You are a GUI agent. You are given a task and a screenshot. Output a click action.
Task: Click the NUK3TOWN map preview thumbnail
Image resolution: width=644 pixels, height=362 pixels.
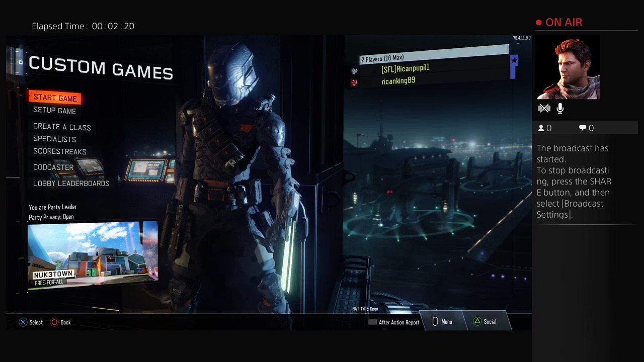click(93, 255)
